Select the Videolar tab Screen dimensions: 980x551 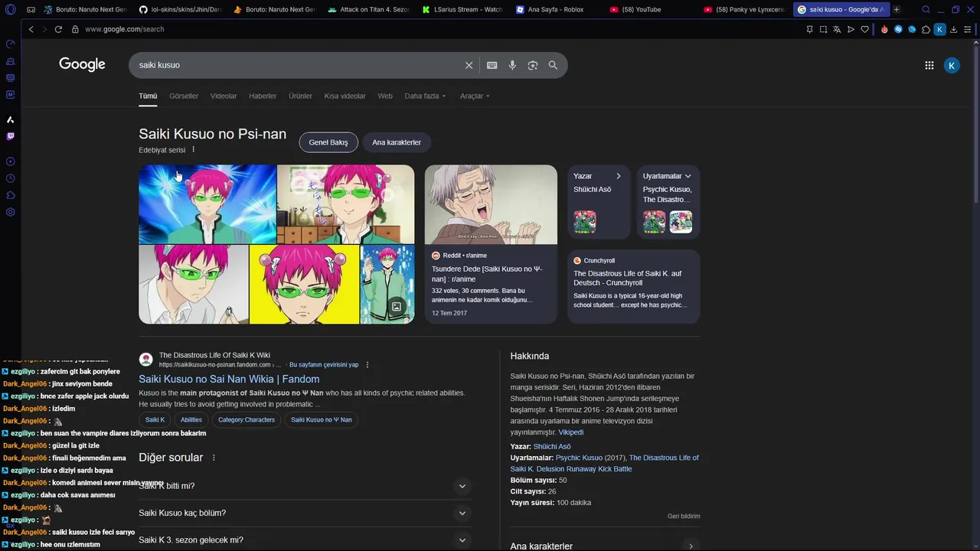point(224,96)
